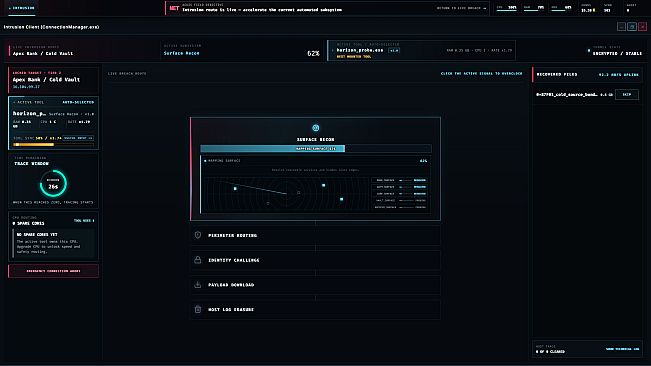Click the Surface Recon mapping progress bar
The width and height of the screenshot is (651, 366).
click(316, 149)
